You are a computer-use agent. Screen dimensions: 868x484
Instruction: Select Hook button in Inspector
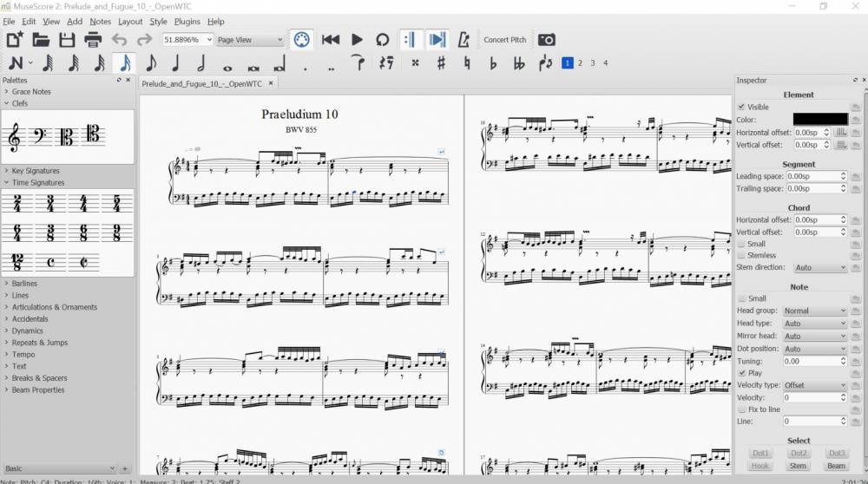pos(760,466)
